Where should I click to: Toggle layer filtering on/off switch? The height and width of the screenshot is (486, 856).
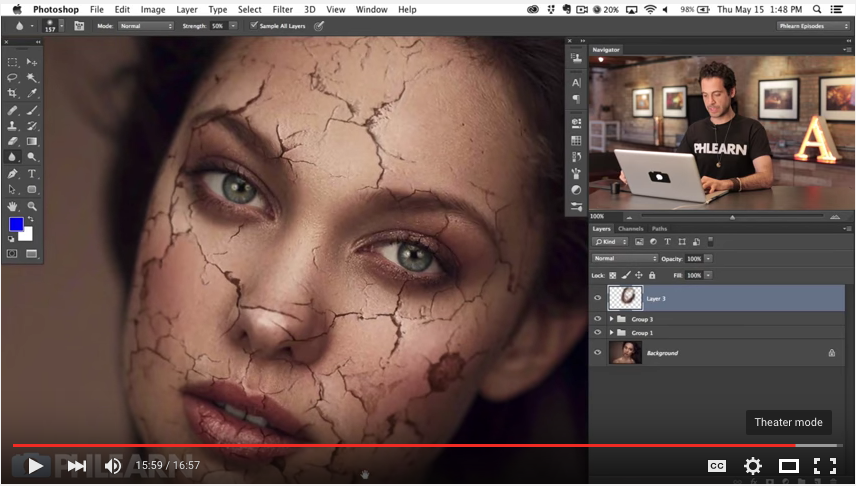tap(710, 241)
